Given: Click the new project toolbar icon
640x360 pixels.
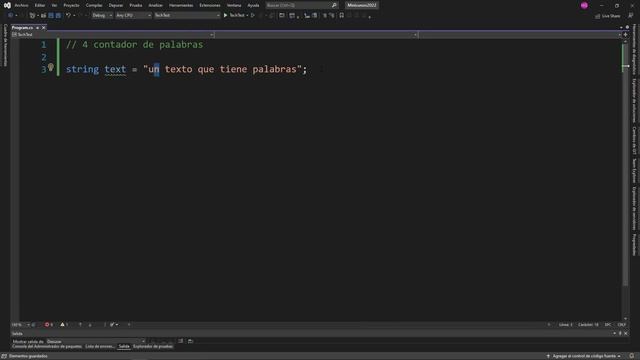Looking at the screenshot, I should pos(32,16).
